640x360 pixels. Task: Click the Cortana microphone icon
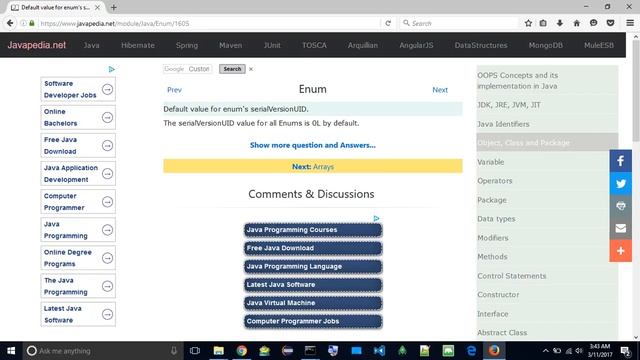pos(173,351)
